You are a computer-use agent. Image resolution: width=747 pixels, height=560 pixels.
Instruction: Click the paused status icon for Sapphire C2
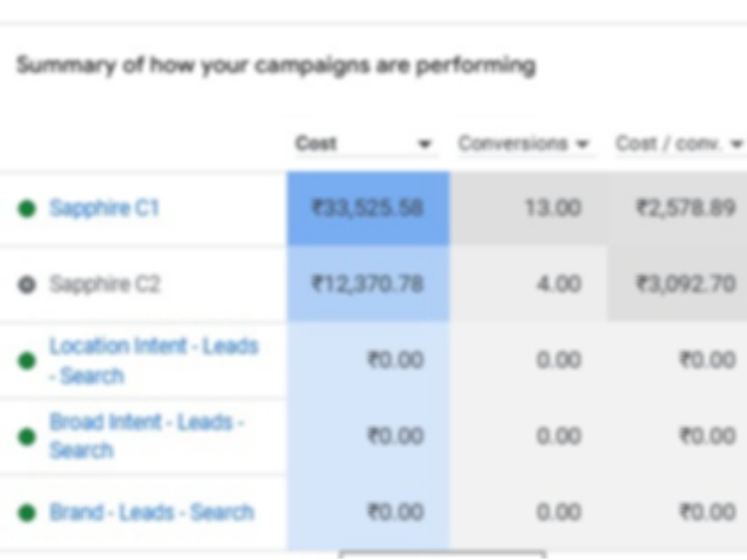(x=27, y=285)
